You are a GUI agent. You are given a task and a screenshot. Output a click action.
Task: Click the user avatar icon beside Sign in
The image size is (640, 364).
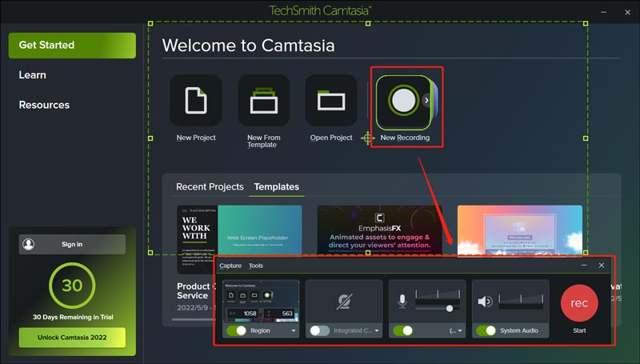(x=29, y=244)
